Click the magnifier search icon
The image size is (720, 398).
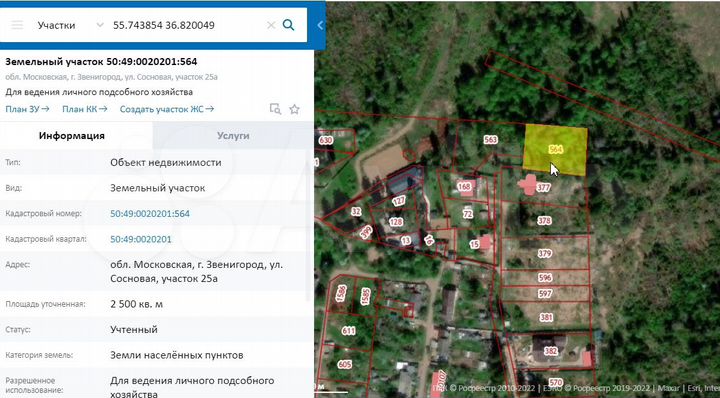288,25
